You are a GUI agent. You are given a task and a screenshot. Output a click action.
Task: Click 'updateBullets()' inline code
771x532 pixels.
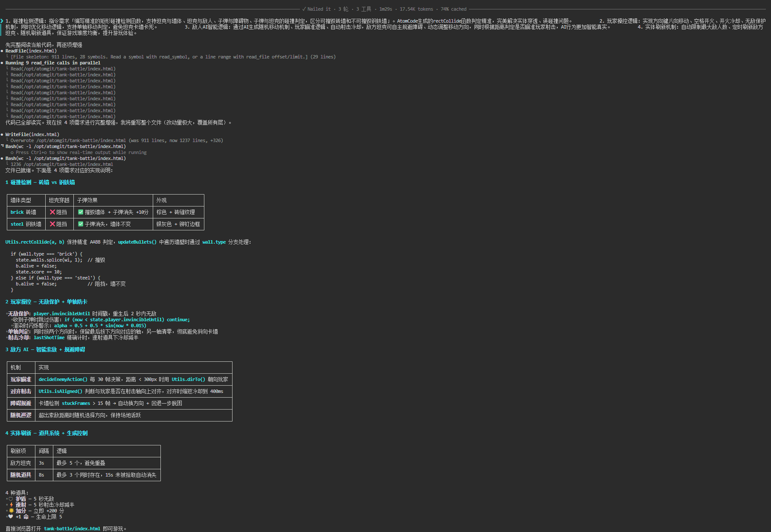[x=137, y=242]
